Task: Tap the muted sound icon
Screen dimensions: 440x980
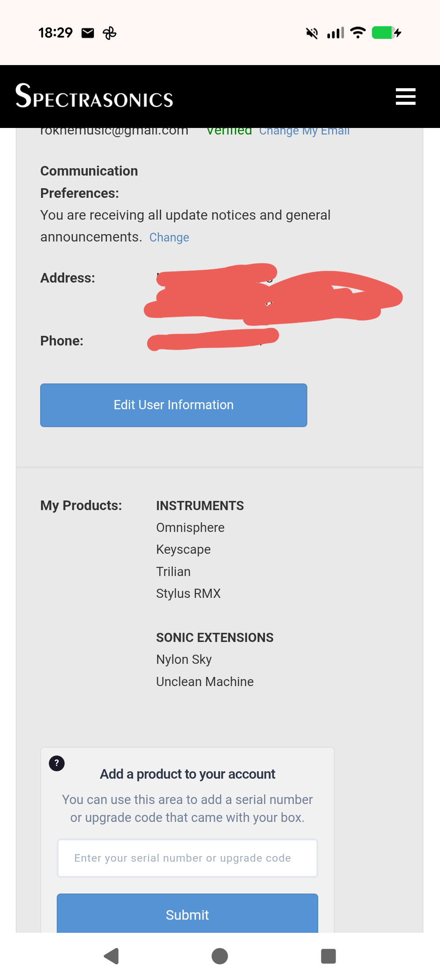Action: tap(311, 32)
